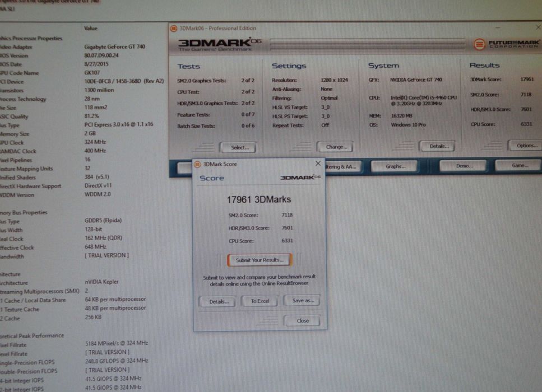The image size is (542, 392).
Task: Click the Futuremark Corporation logo
Action: [x=506, y=44]
